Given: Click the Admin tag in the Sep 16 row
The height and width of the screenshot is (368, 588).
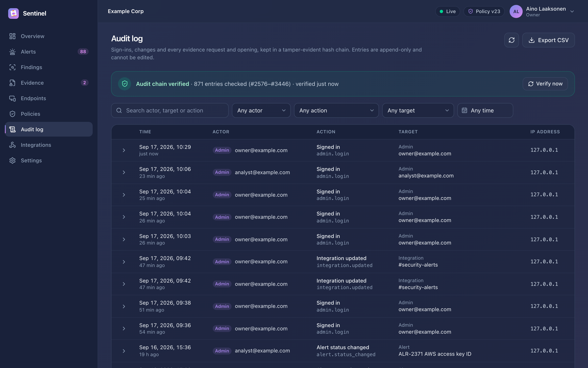Looking at the screenshot, I should click(222, 351).
